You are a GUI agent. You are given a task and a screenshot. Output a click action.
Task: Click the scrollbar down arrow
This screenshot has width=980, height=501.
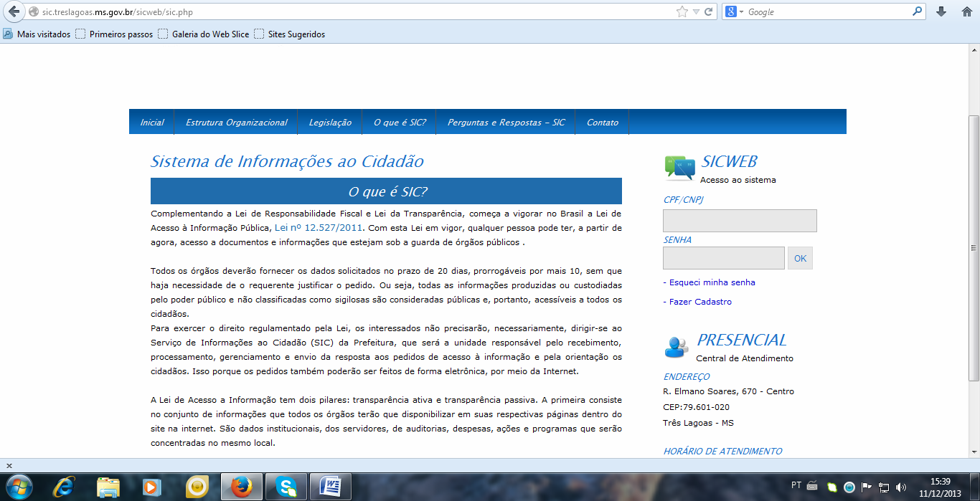[x=974, y=453]
